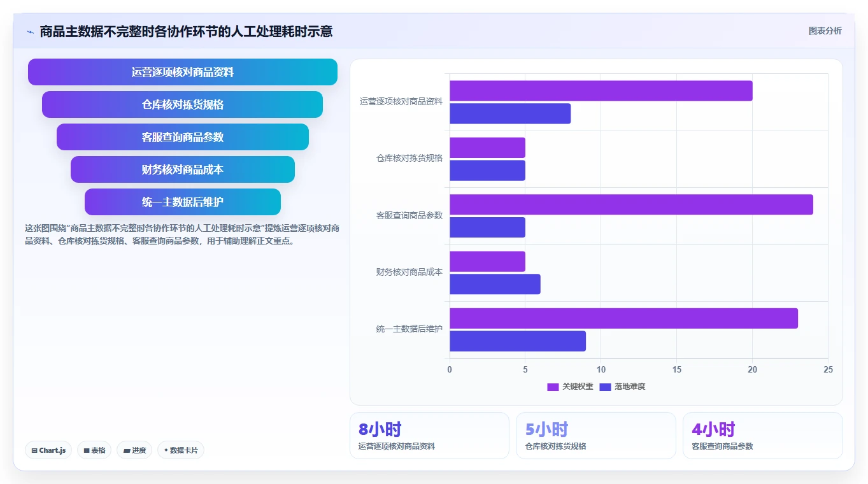Click the 图表分析 label in the header
Image resolution: width=868 pixels, height=484 pixels.
(825, 31)
